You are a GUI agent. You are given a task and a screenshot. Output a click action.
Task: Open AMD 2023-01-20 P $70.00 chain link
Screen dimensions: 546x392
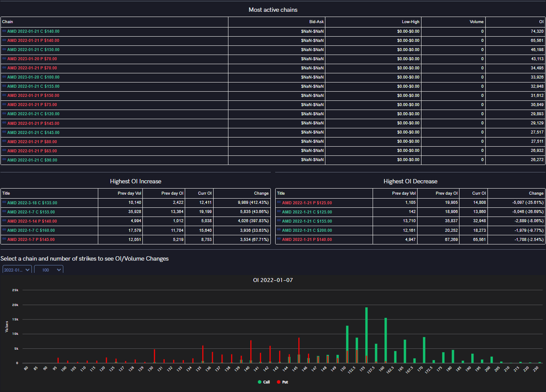point(32,59)
